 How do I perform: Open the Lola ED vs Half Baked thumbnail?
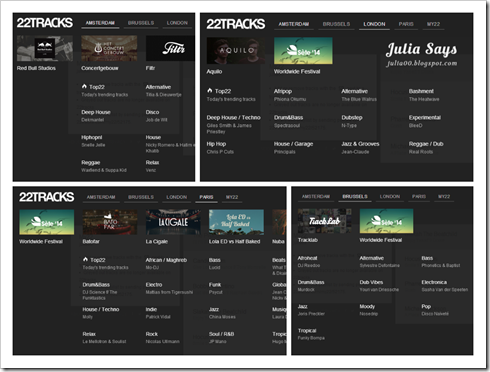pyautogui.click(x=236, y=222)
